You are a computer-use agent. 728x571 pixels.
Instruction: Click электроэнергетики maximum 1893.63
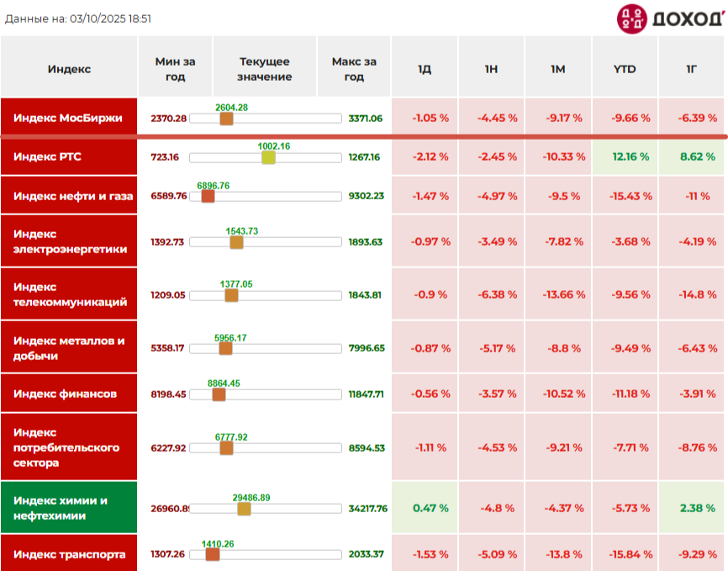[x=366, y=242]
